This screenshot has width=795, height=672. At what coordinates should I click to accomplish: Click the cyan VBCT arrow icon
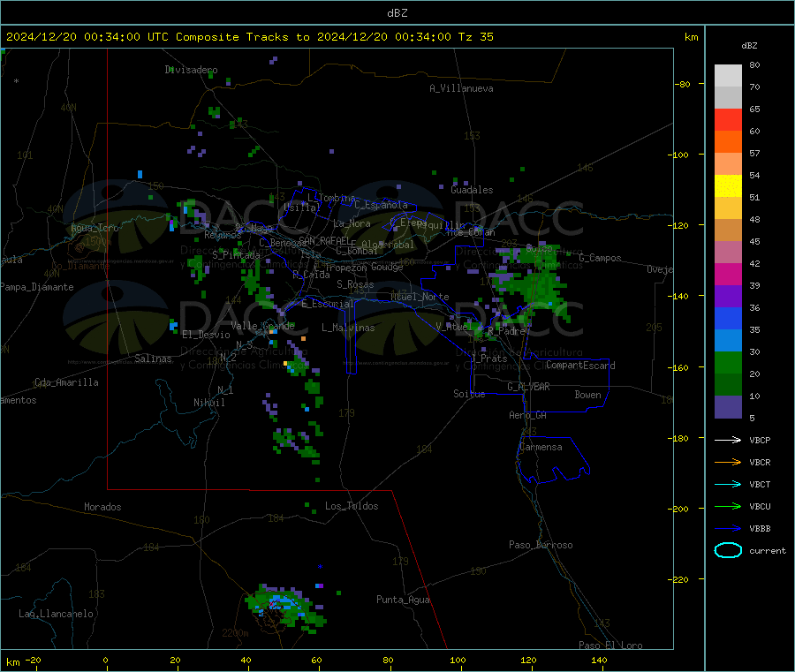728,485
